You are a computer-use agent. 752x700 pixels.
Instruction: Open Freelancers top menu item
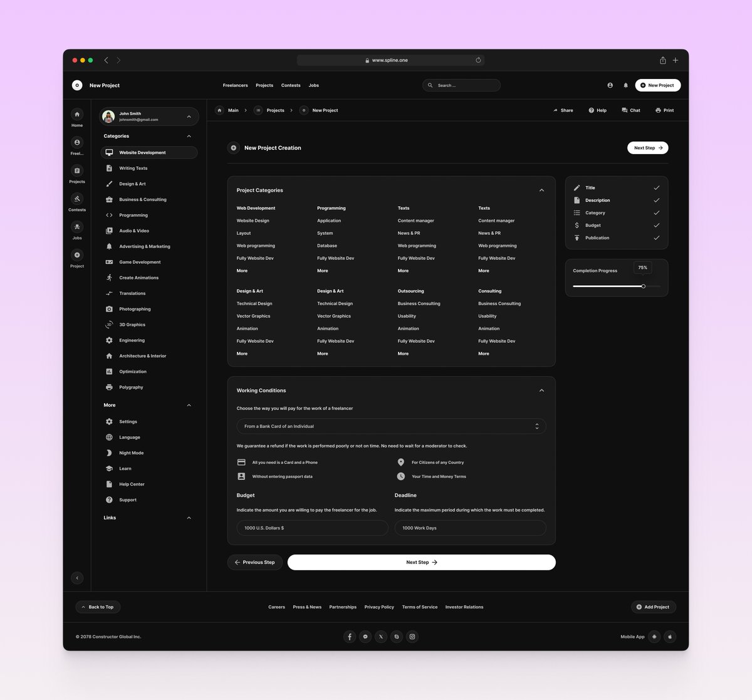pyautogui.click(x=235, y=85)
